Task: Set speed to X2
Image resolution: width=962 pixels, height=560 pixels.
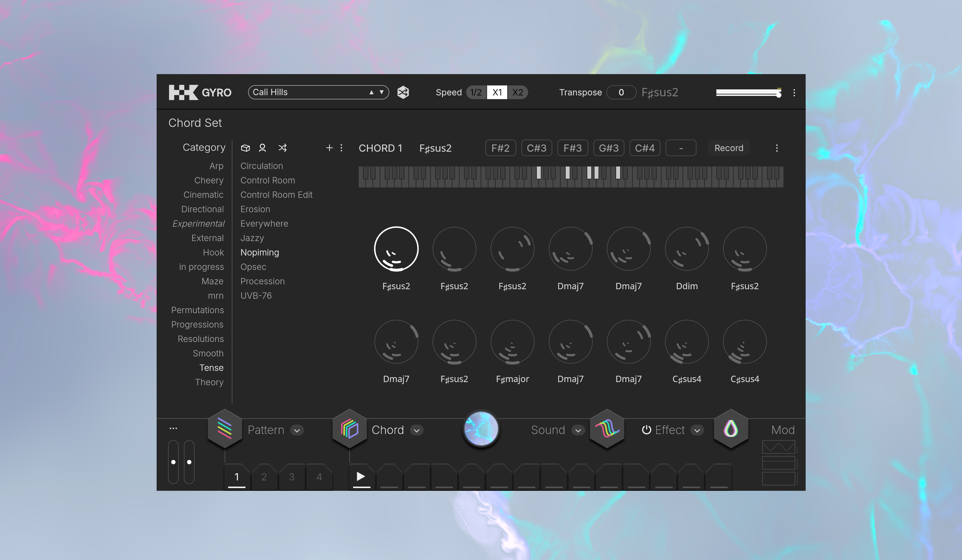Action: pyautogui.click(x=517, y=92)
